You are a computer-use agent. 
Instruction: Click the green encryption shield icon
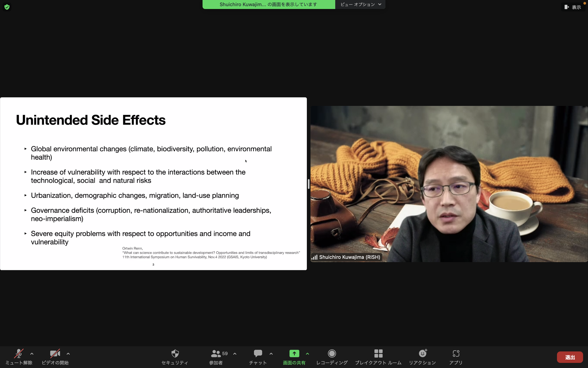tap(7, 7)
